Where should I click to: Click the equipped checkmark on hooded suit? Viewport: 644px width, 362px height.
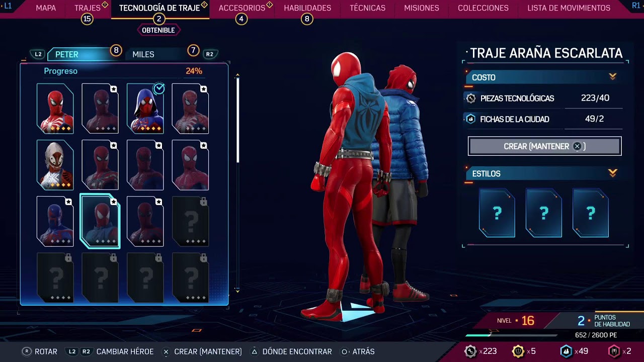tap(159, 89)
